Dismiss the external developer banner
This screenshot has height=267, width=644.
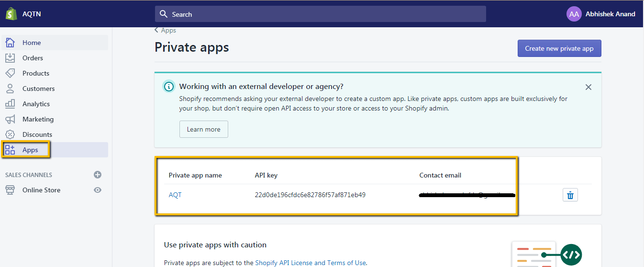point(588,87)
